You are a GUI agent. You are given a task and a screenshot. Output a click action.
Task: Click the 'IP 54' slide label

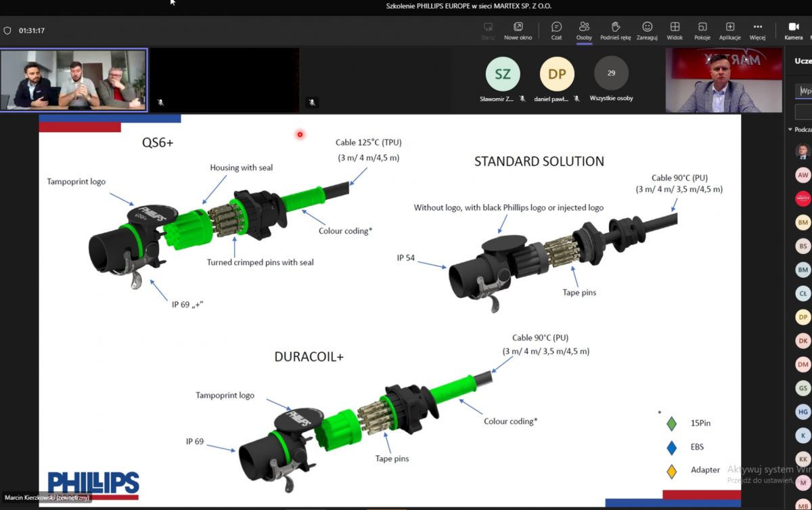pyautogui.click(x=406, y=258)
